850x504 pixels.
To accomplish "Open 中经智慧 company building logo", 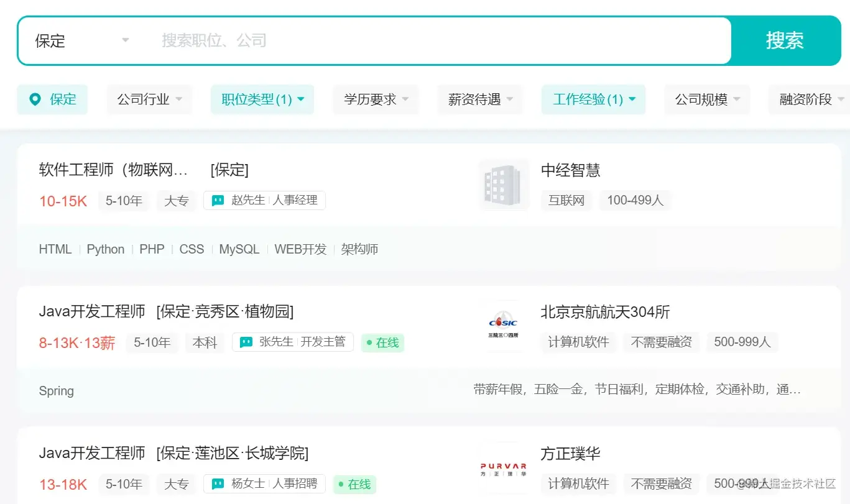I will [504, 185].
